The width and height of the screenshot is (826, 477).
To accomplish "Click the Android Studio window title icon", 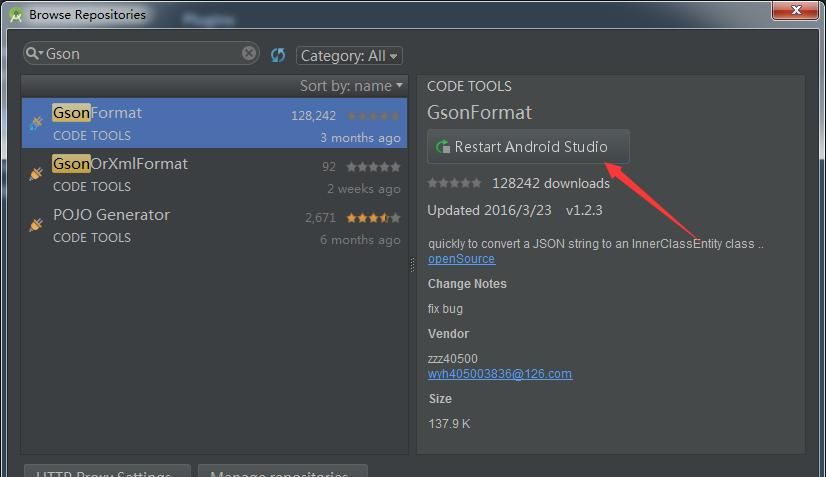I will point(15,15).
